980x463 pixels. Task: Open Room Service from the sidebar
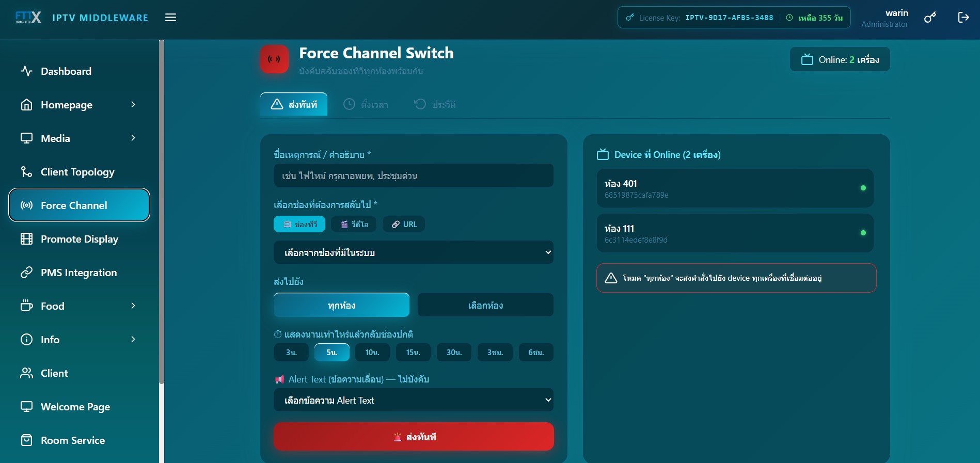(79, 440)
